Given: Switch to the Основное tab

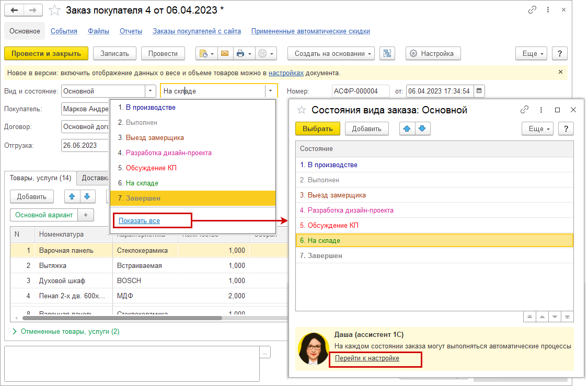Looking at the screenshot, I should pyautogui.click(x=25, y=31).
